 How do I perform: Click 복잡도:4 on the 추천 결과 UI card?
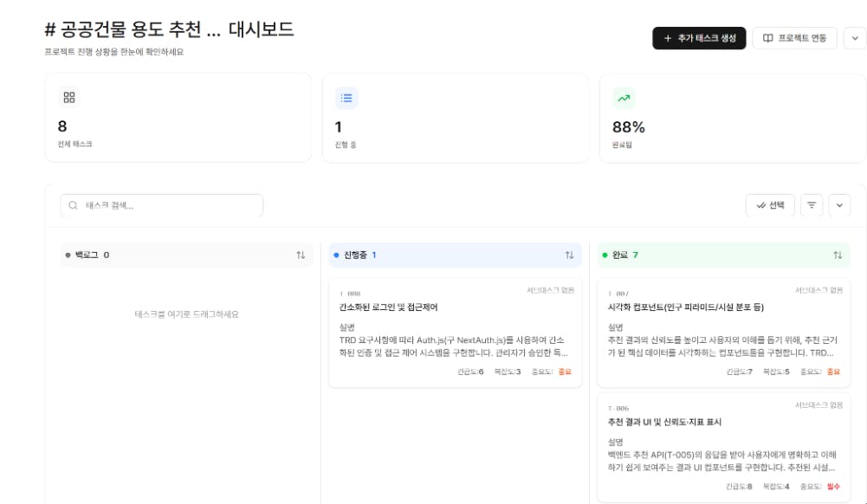[x=776, y=487]
